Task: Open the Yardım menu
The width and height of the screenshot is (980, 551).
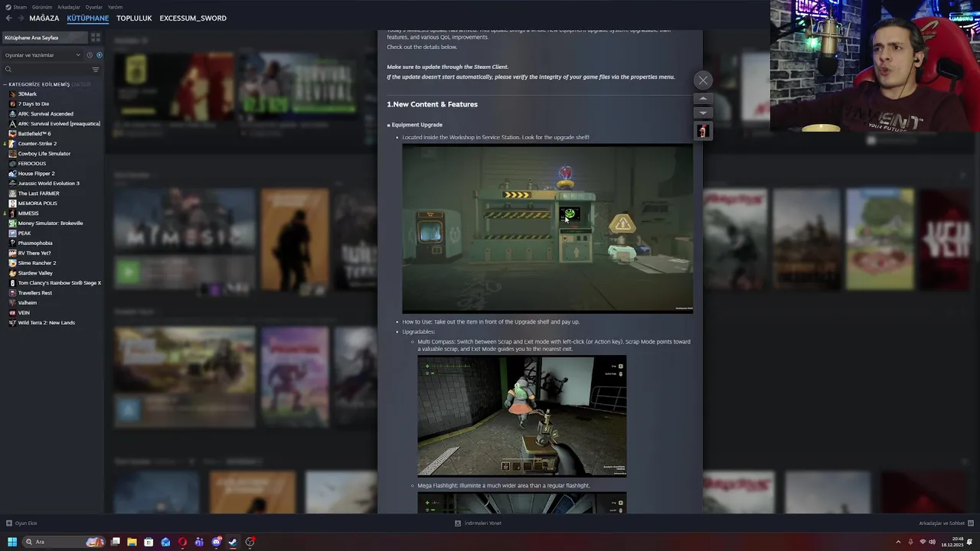Action: [x=115, y=7]
